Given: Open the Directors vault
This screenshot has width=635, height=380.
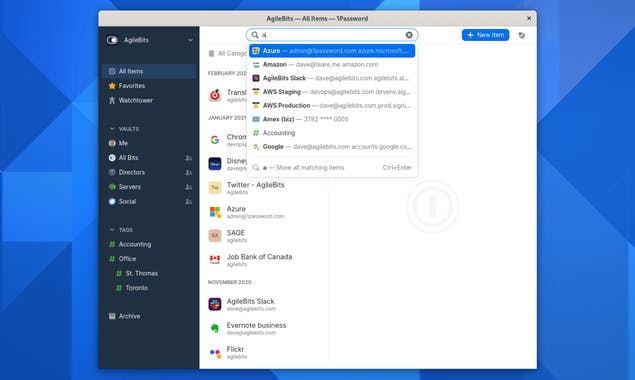Looking at the screenshot, I should (149, 173).
